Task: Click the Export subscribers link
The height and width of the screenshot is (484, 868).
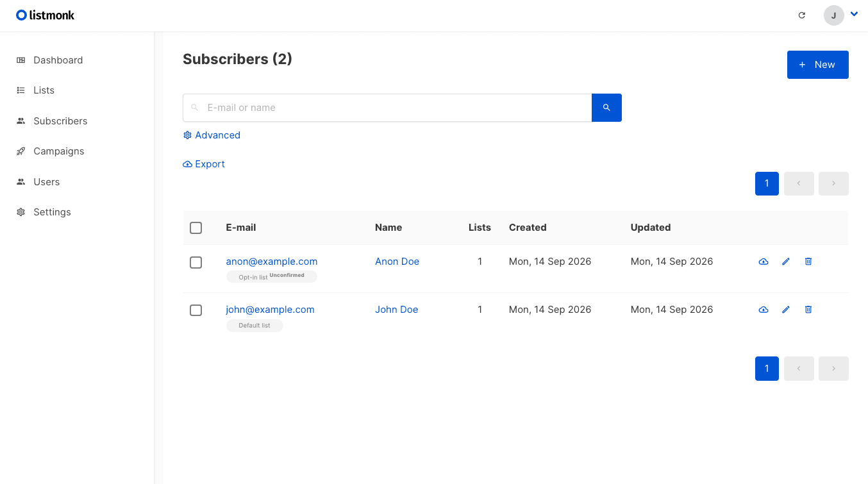Action: 204,164
